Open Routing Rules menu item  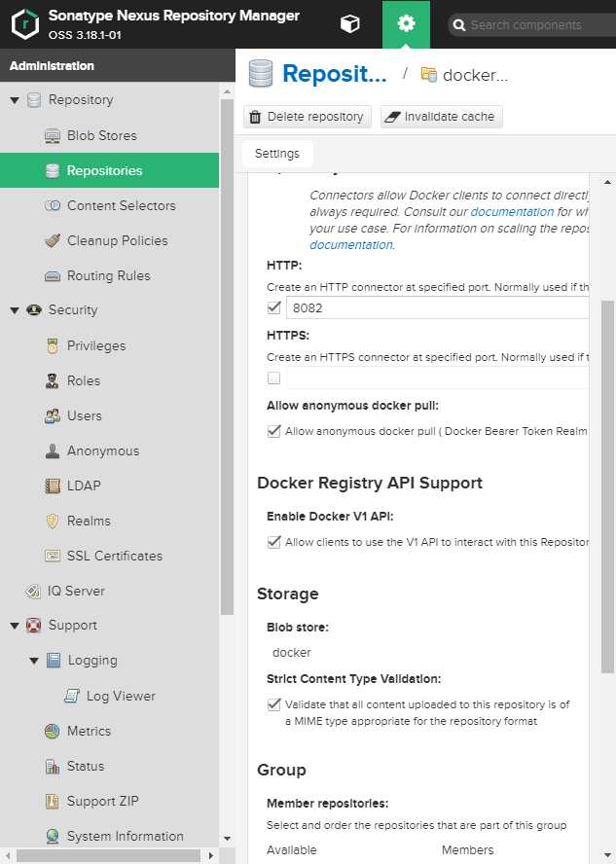coord(109,275)
